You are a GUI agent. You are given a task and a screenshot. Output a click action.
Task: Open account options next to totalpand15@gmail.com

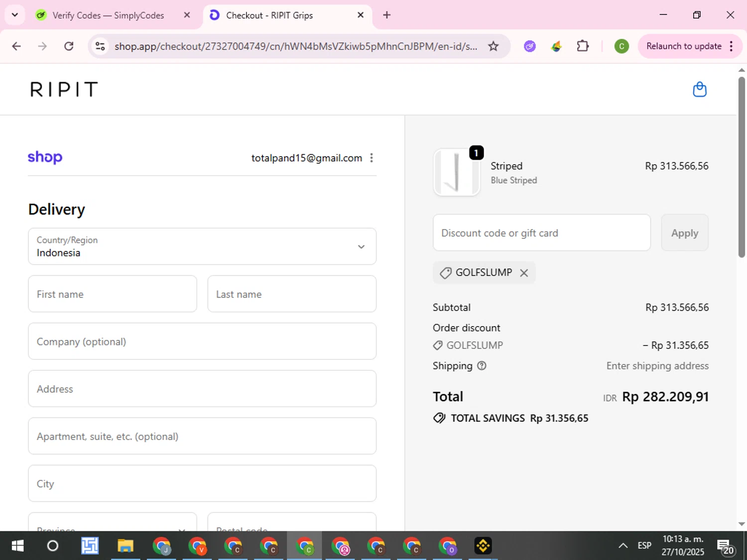coord(372,158)
